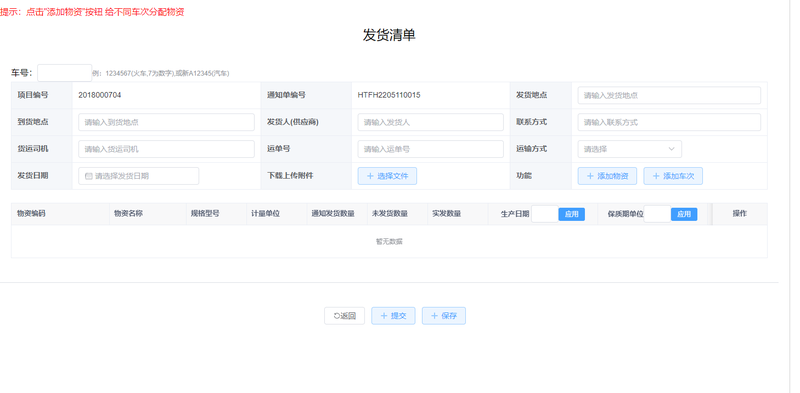The image size is (800, 393).
Task: Apply the 生产日期 value with 应用
Action: 571,214
